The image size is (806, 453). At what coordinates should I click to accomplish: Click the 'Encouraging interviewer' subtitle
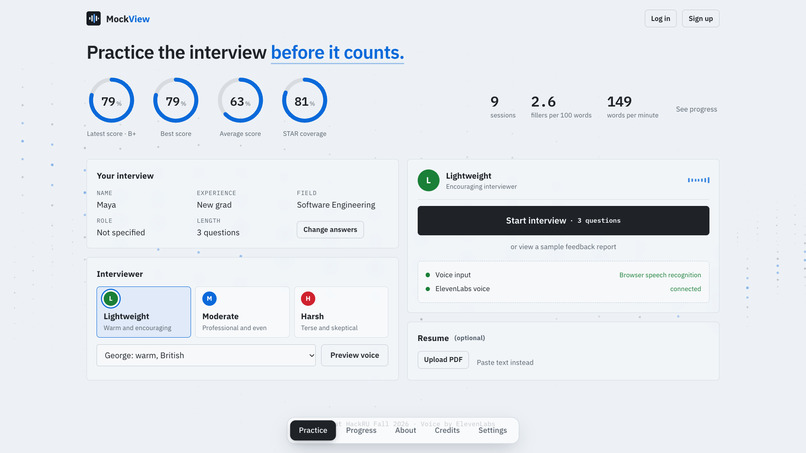(x=481, y=187)
